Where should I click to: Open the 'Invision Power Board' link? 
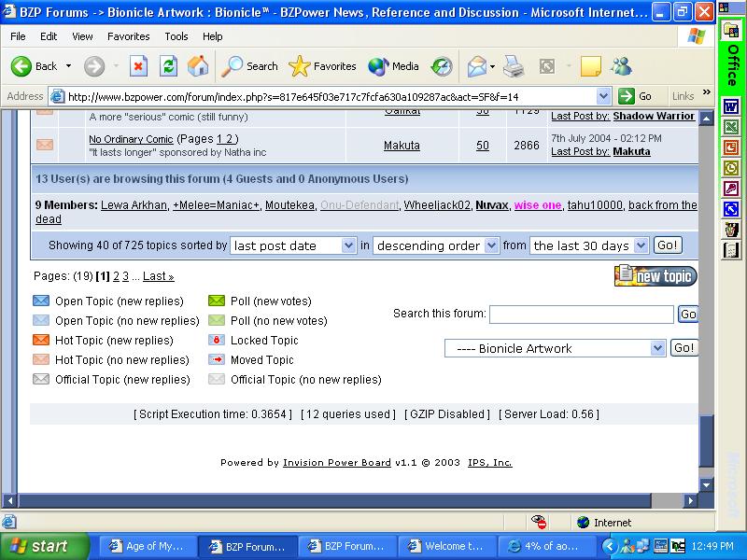coord(337,463)
